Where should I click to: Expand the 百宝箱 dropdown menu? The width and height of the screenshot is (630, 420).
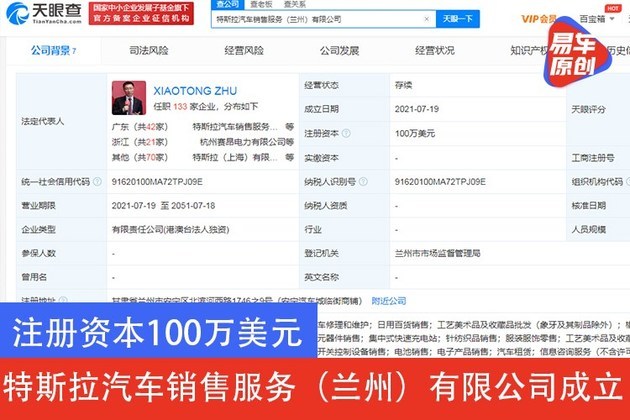click(x=597, y=19)
